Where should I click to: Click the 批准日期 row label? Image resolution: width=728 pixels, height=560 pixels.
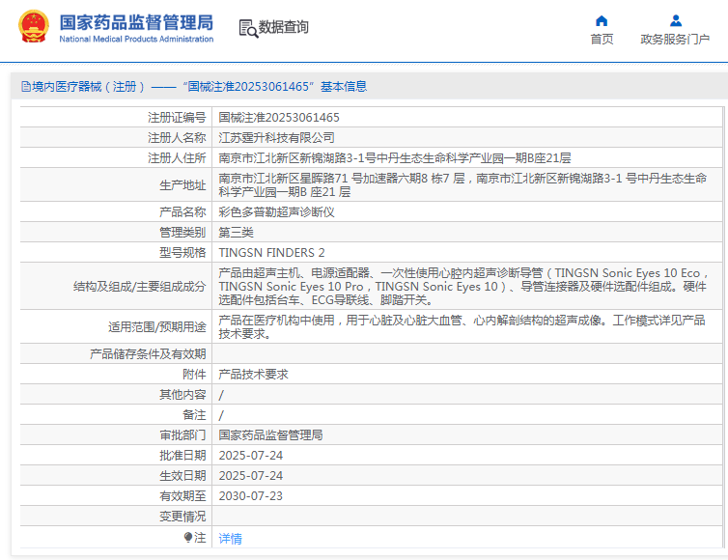tap(182, 456)
